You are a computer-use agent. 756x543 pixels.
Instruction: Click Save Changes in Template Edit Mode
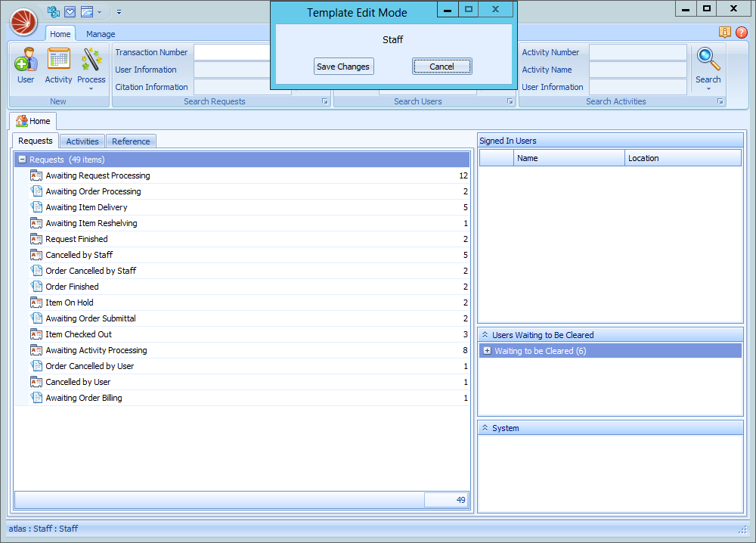pos(343,66)
